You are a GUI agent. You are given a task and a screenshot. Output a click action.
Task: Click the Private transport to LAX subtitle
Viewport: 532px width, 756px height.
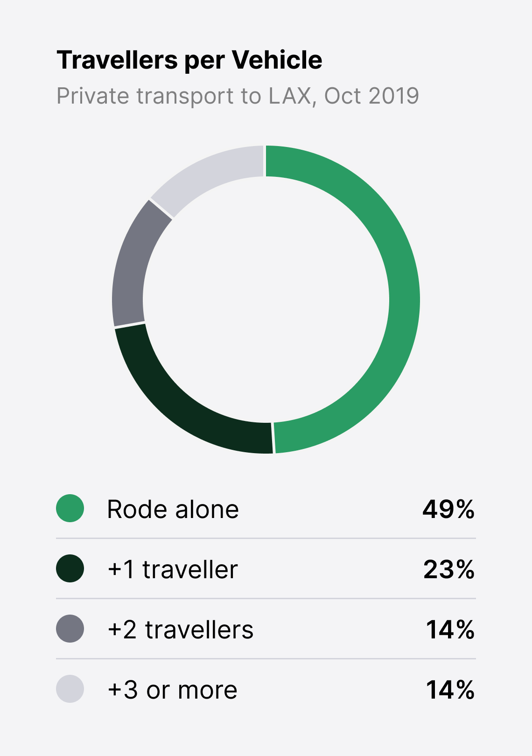click(x=238, y=96)
